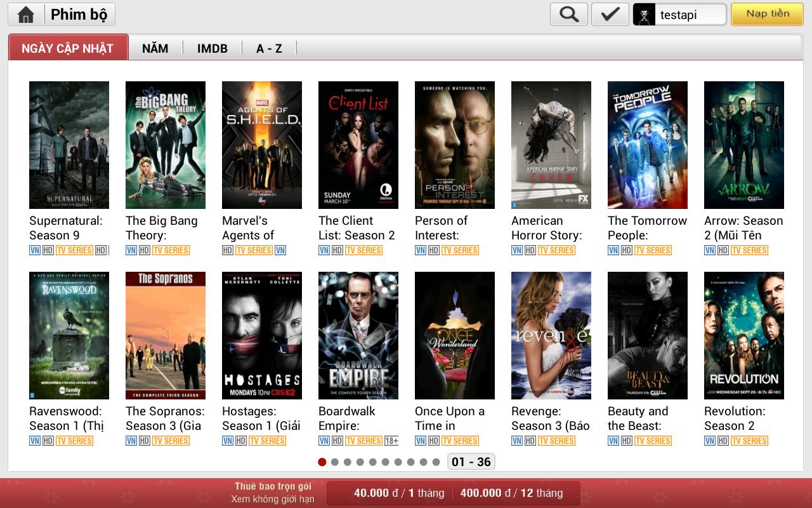The image size is (812, 508).
Task: Click the 18+ badge under Boardwalk Empire
Action: click(x=391, y=441)
